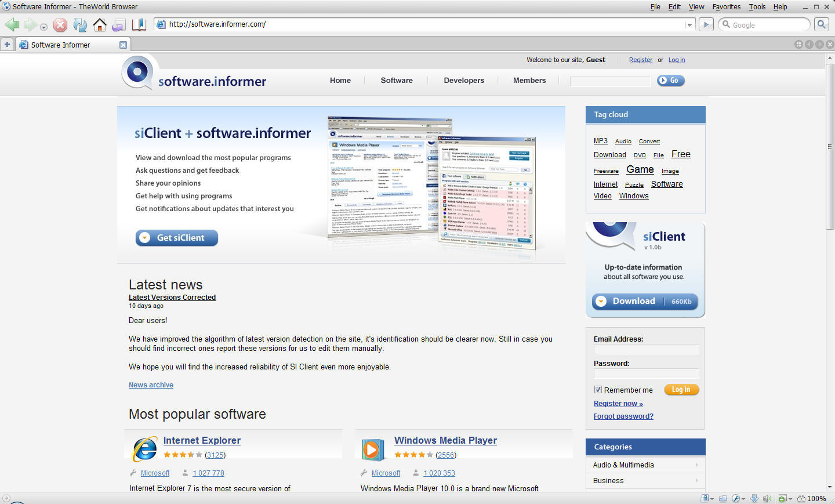835x504 pixels.
Task: Open the Windows Media Player title link
Action: click(445, 441)
